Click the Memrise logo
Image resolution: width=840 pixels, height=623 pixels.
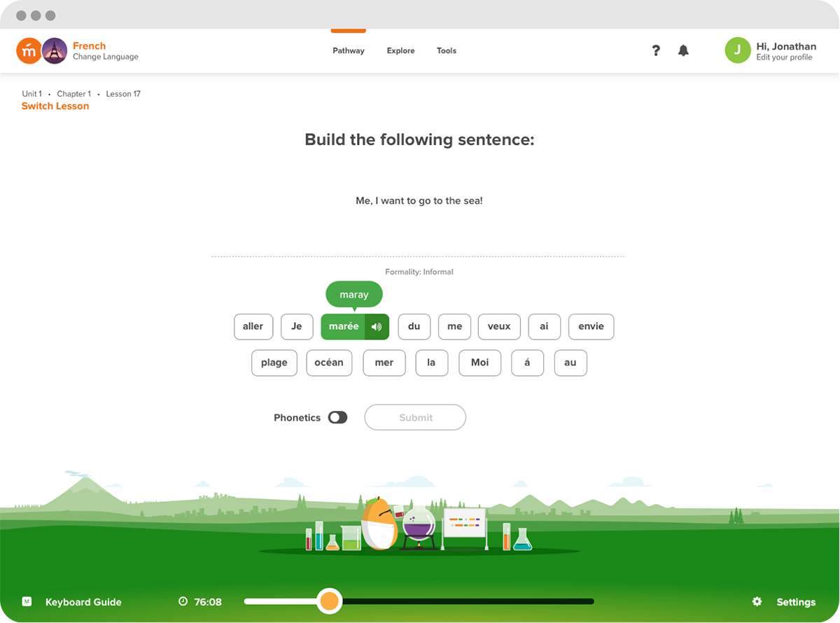29,50
